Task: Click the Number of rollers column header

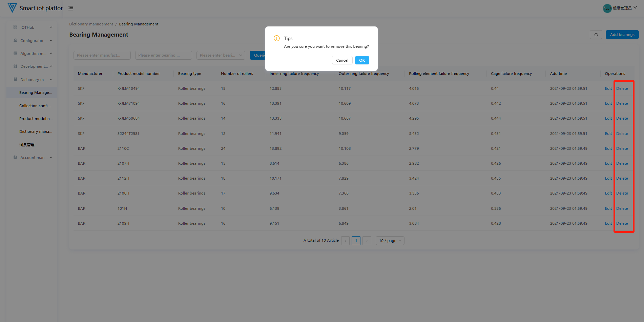Action: tap(237, 74)
